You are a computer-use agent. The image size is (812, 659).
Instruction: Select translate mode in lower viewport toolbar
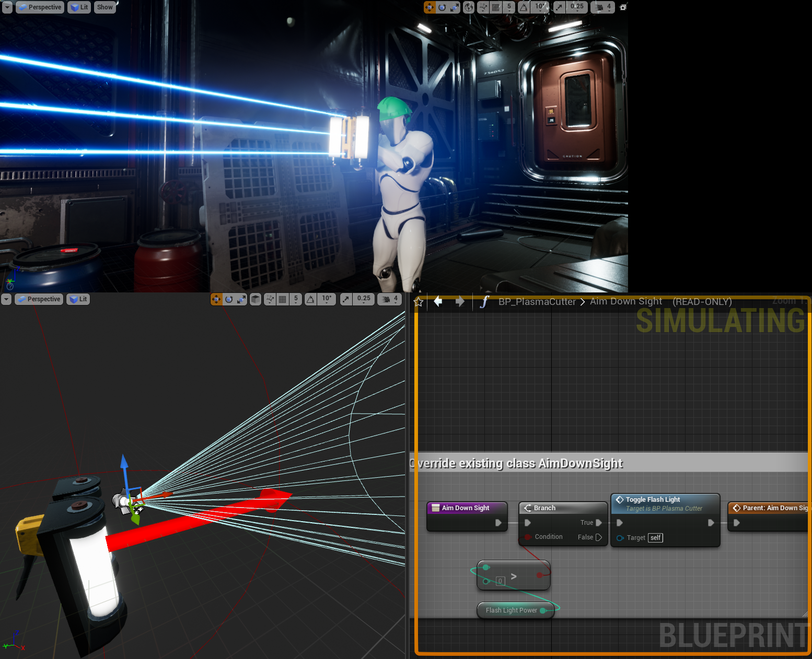(x=216, y=299)
